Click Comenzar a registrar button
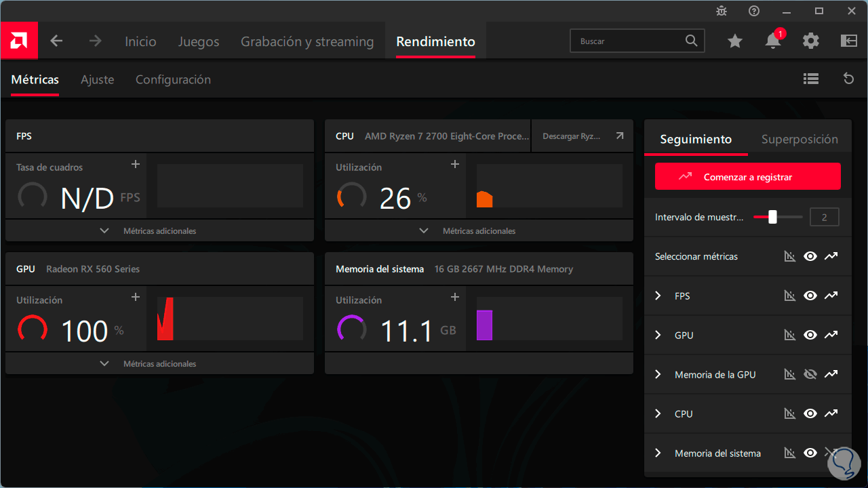Image resolution: width=868 pixels, height=488 pixels. point(748,176)
